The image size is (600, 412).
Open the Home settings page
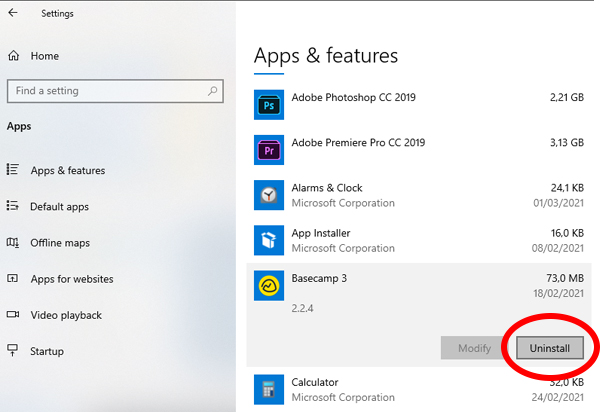pyautogui.click(x=45, y=56)
